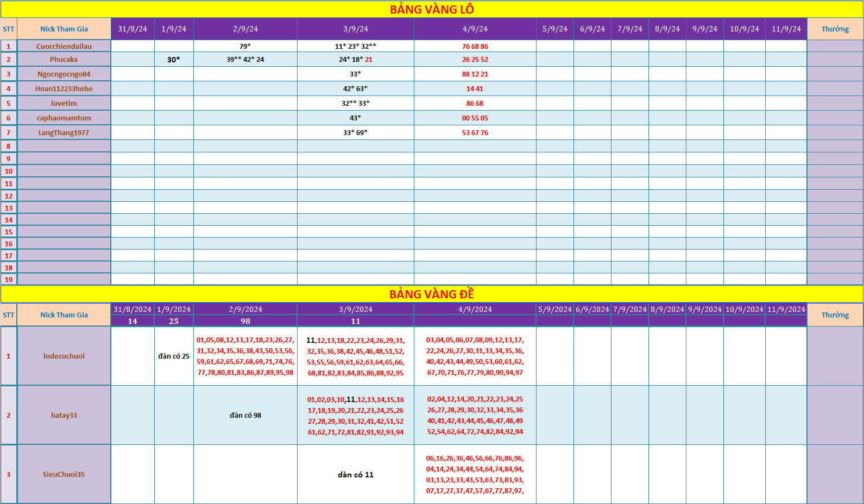The width and height of the screenshot is (864, 504).
Task: Click the Thưởng header in Đề table
Action: click(x=835, y=315)
